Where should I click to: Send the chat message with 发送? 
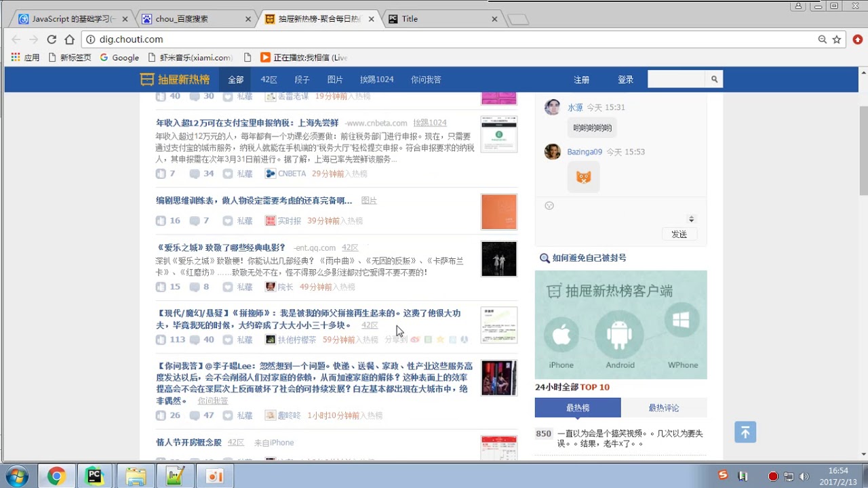[679, 234]
